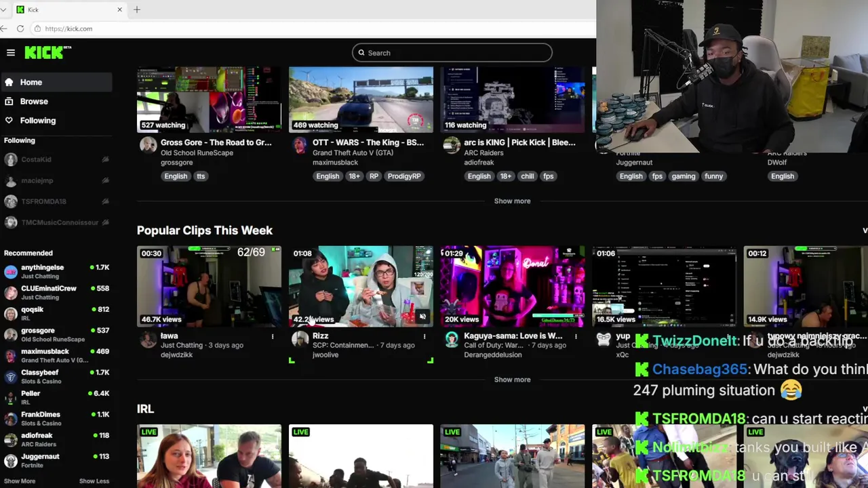Image resolution: width=868 pixels, height=488 pixels.
Task: Open recommended channel adiofreak
Action: (56, 440)
